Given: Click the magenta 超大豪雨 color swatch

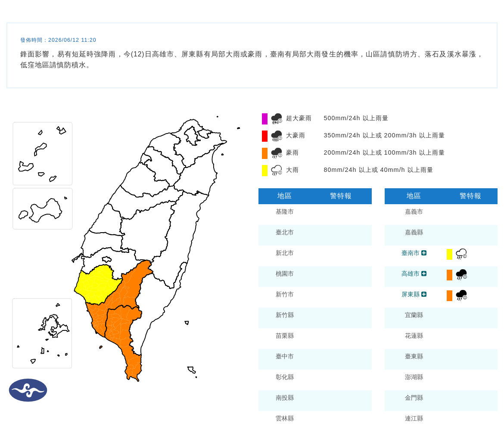Looking at the screenshot, I should (264, 118).
